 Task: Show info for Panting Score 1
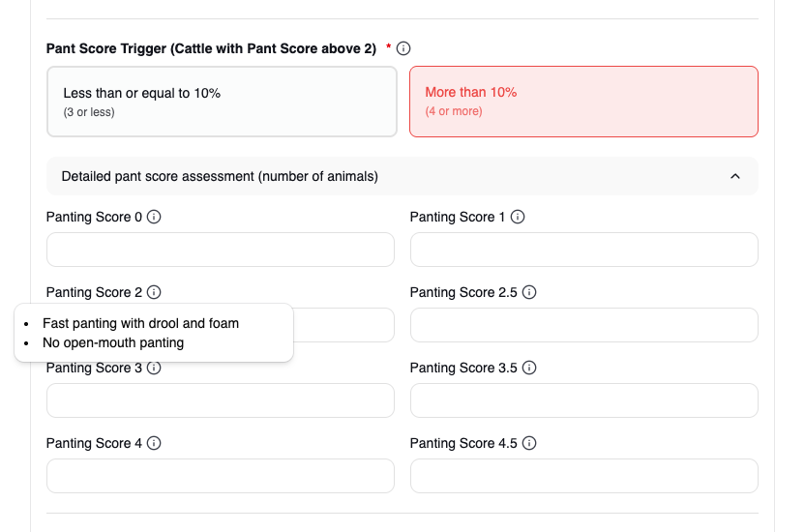(x=518, y=217)
